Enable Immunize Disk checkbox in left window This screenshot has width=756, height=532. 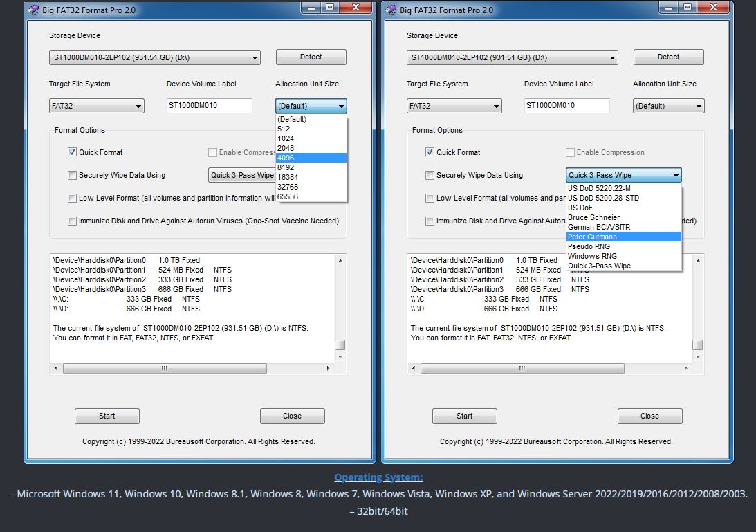point(72,221)
